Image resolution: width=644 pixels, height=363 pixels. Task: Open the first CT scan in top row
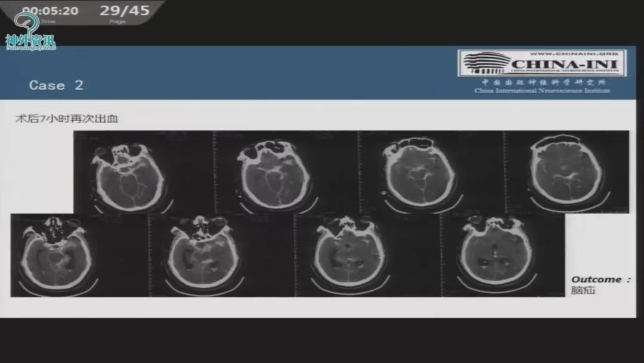pos(143,172)
